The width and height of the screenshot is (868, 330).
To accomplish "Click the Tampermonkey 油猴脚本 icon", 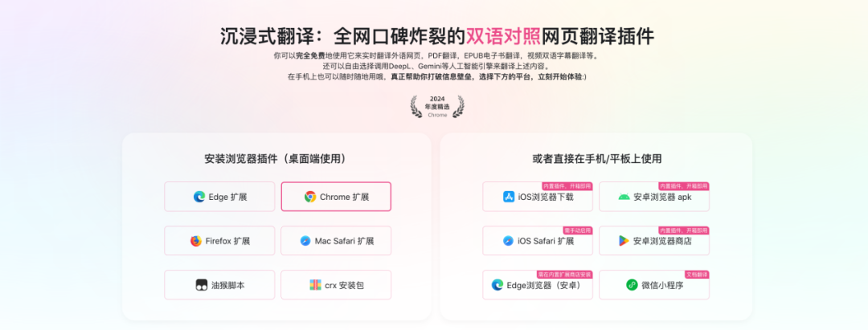I will point(202,285).
